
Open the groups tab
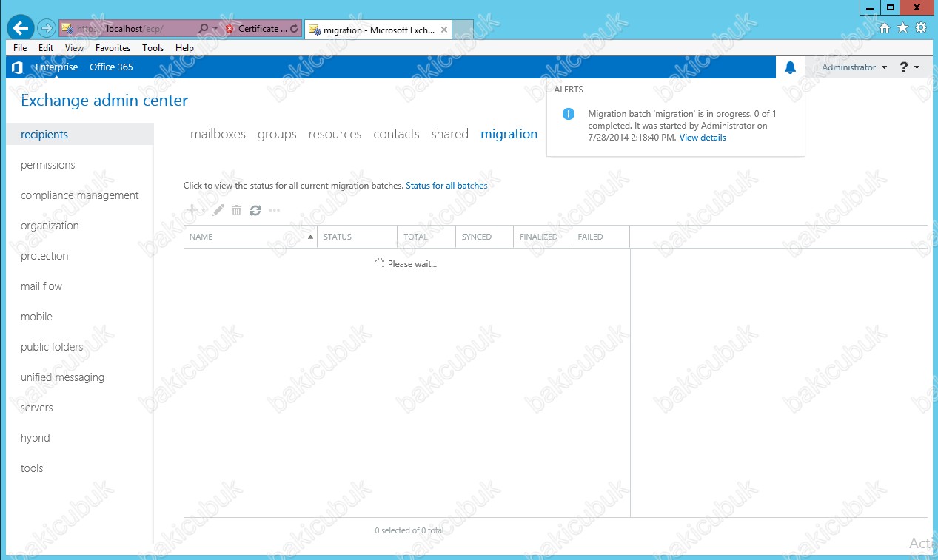(277, 134)
